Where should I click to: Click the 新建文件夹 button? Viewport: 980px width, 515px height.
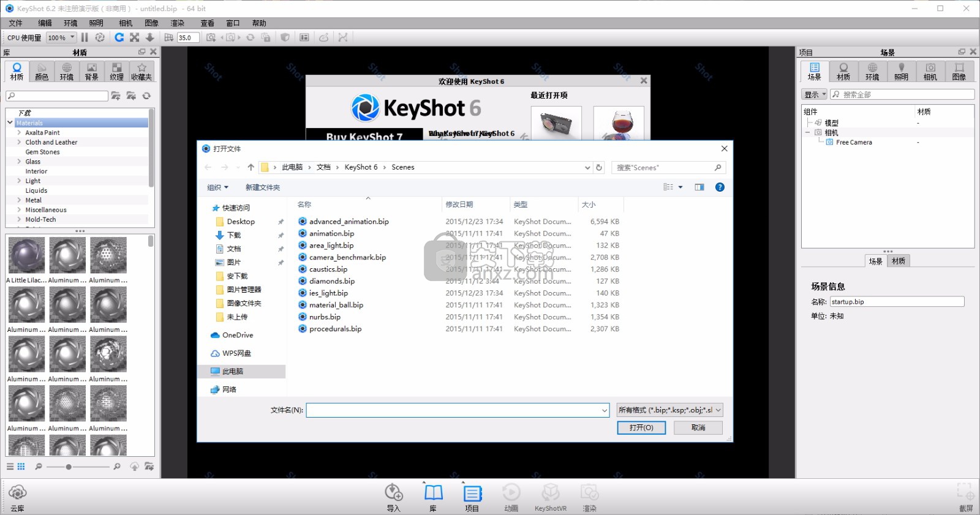tap(263, 187)
